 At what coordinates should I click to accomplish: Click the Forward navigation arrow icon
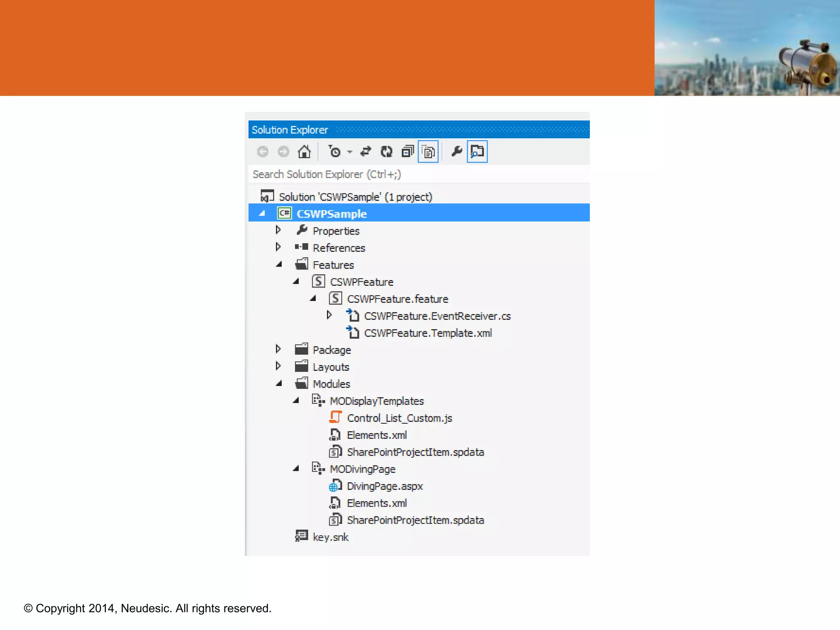[x=283, y=152]
